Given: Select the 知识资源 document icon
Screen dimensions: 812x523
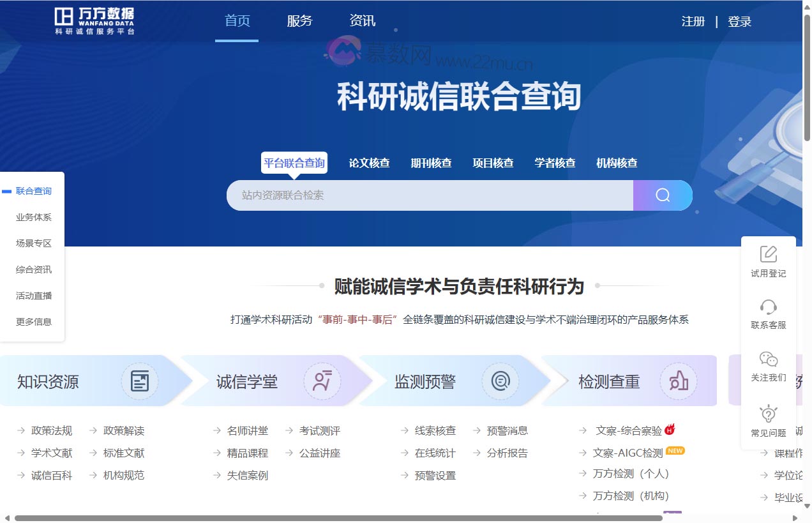Looking at the screenshot, I should coord(140,381).
